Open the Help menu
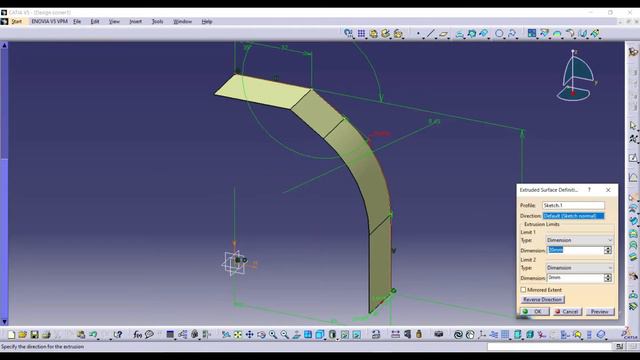 tap(207, 21)
